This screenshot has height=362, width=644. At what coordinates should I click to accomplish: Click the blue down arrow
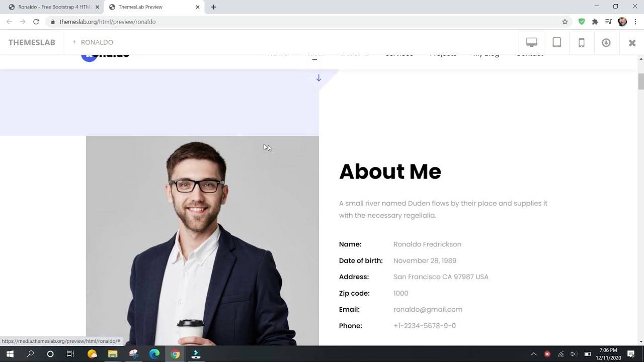(318, 78)
